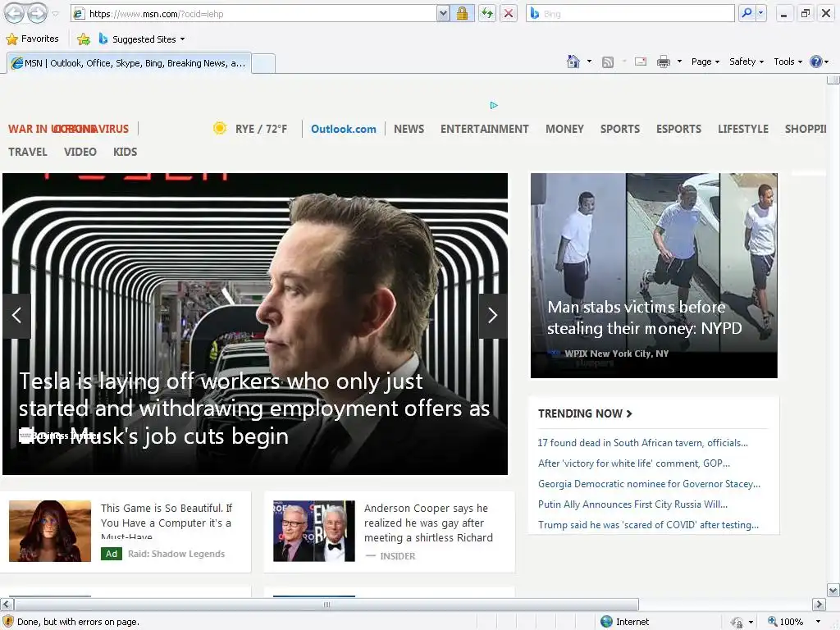Open 'victory for white life' GOP story
The width and height of the screenshot is (840, 630).
click(634, 463)
